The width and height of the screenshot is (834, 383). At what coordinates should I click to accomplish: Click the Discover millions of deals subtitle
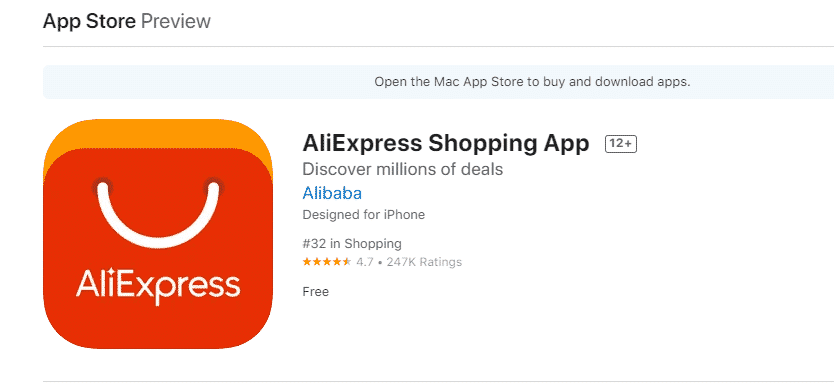[x=403, y=170]
